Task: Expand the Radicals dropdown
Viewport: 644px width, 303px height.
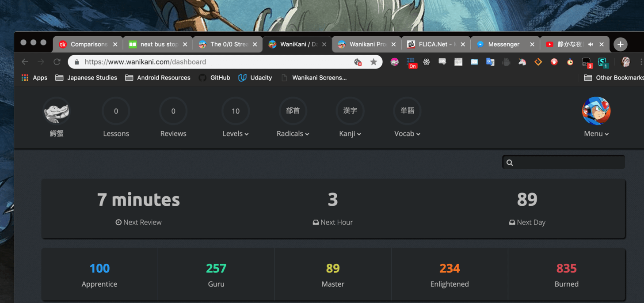Action: pos(293,133)
